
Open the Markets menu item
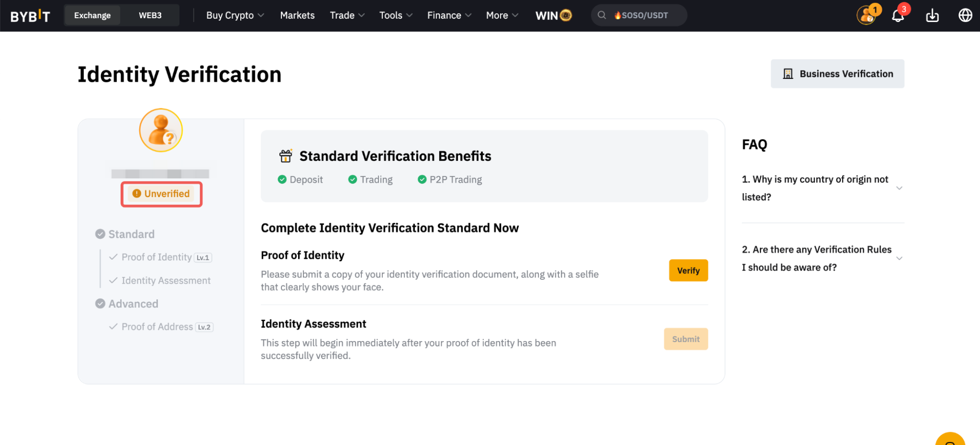tap(297, 16)
